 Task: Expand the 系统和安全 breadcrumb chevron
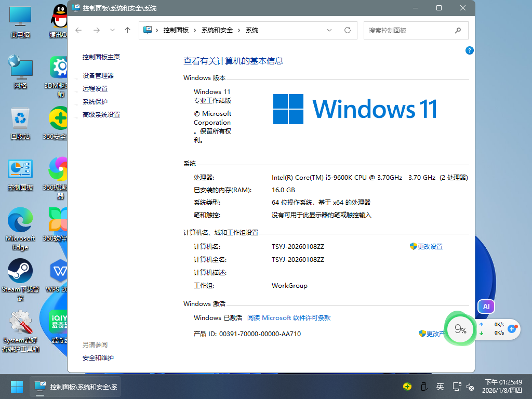tap(239, 30)
